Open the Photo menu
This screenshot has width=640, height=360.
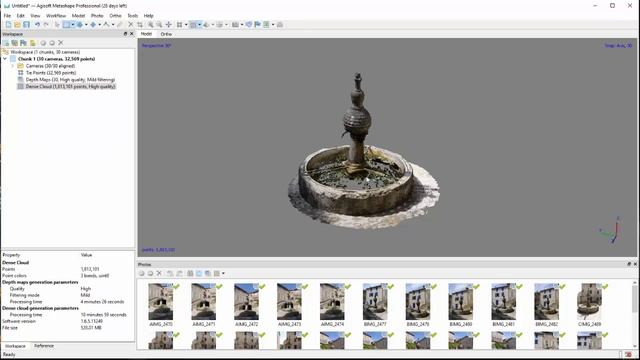[x=97, y=16]
